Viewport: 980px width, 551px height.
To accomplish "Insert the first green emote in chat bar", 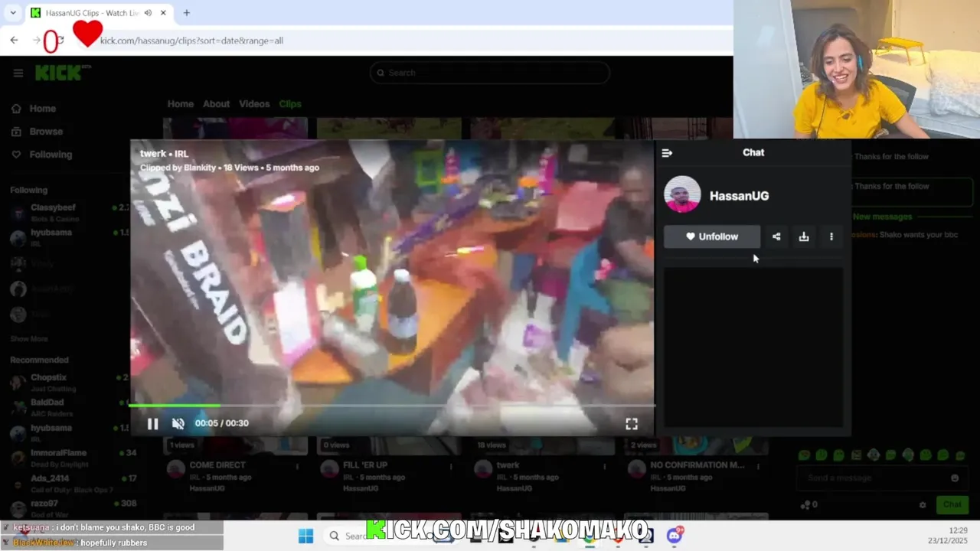I will click(804, 455).
